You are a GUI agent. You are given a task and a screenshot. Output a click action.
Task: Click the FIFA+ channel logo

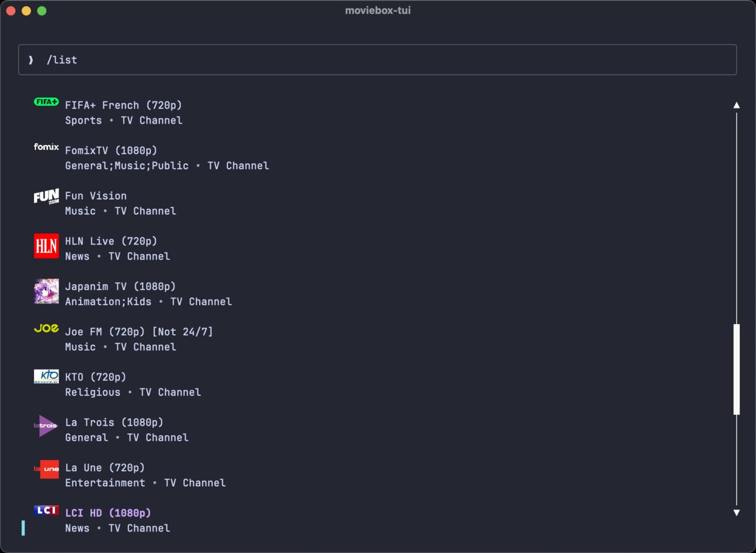click(x=46, y=102)
